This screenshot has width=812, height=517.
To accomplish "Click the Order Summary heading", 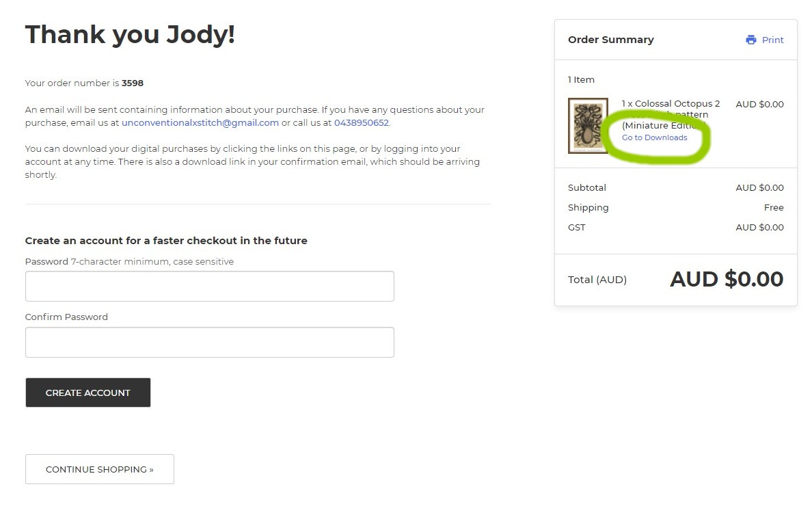I will click(610, 40).
